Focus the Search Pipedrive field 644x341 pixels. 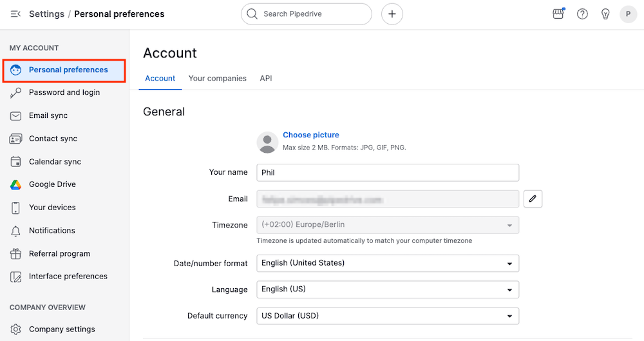coord(307,14)
